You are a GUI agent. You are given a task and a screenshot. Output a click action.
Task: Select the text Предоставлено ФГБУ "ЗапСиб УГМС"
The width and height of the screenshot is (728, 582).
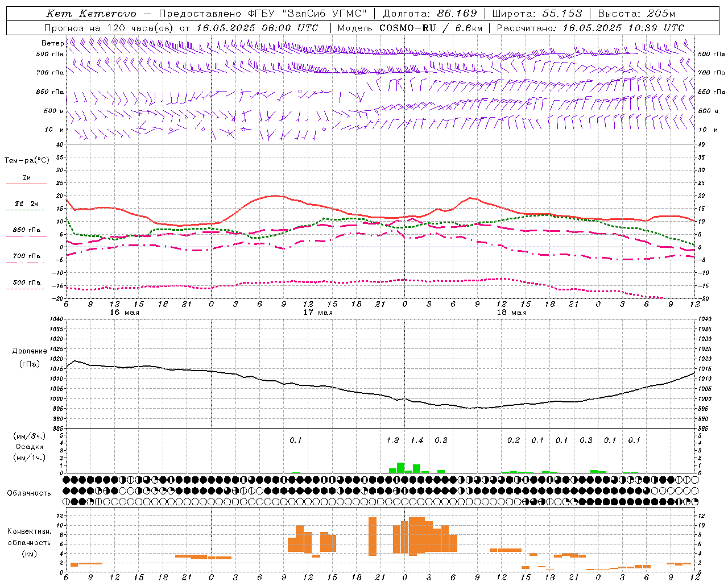click(x=263, y=14)
